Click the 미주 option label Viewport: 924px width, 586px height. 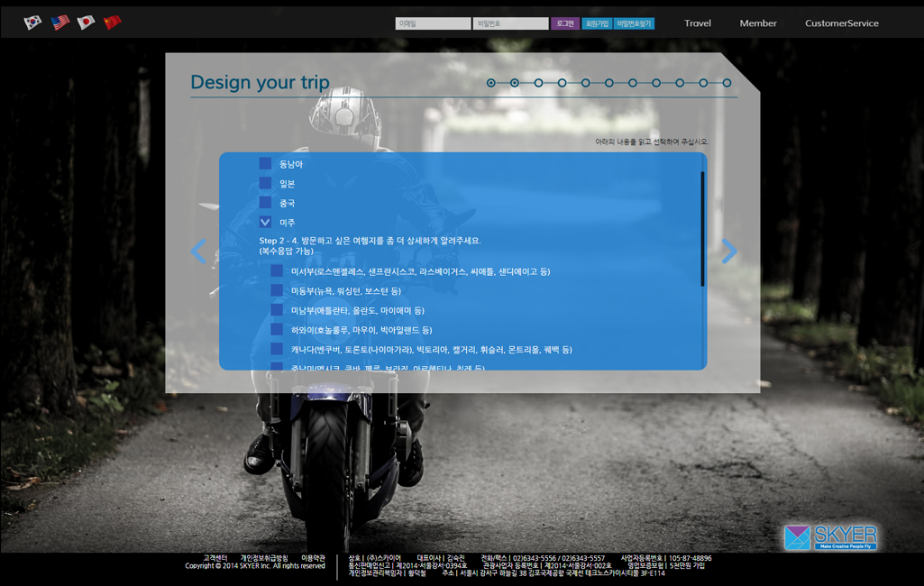(287, 223)
